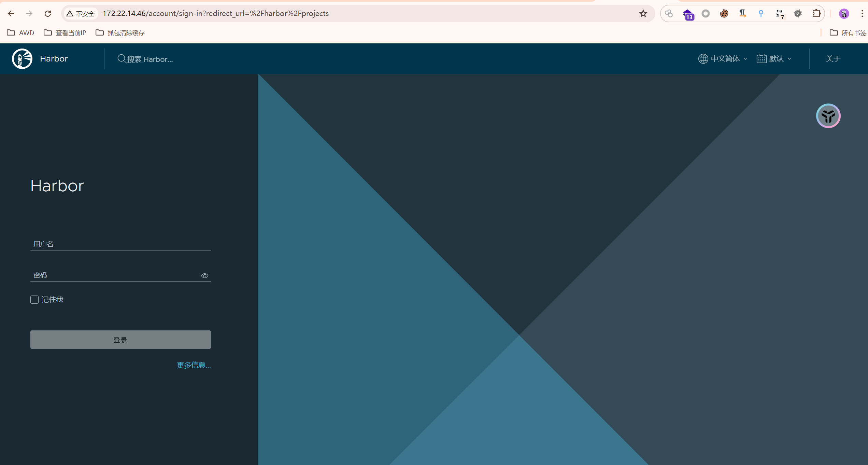Open the AWD bookmarks folder
This screenshot has height=465, width=868.
point(20,33)
